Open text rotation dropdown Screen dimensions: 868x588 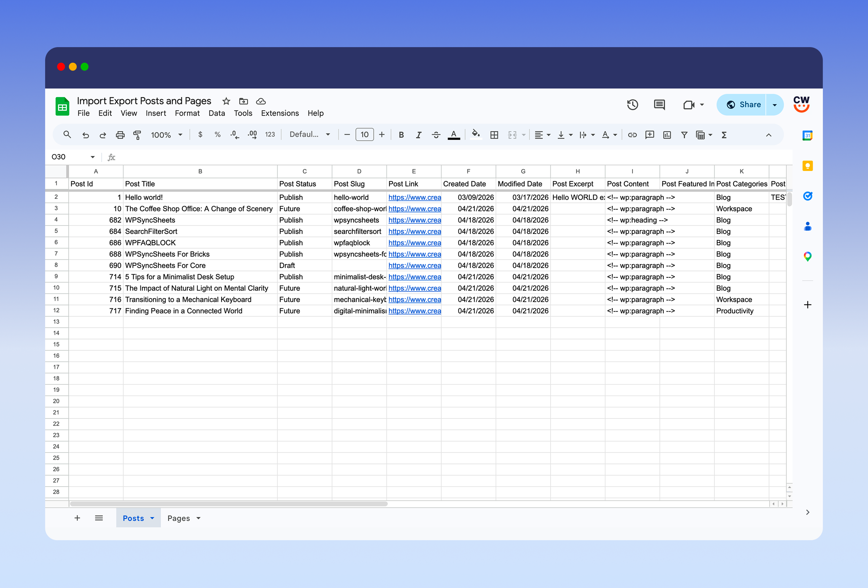[609, 135]
